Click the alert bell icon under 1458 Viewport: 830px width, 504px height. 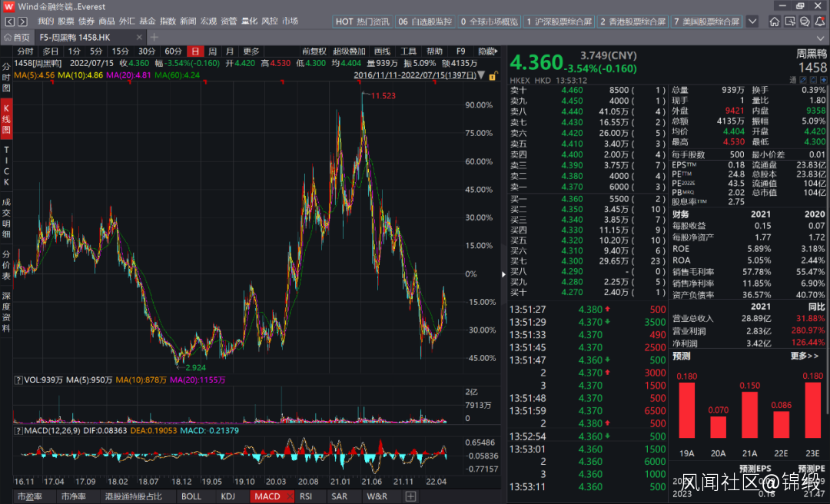[x=813, y=80]
